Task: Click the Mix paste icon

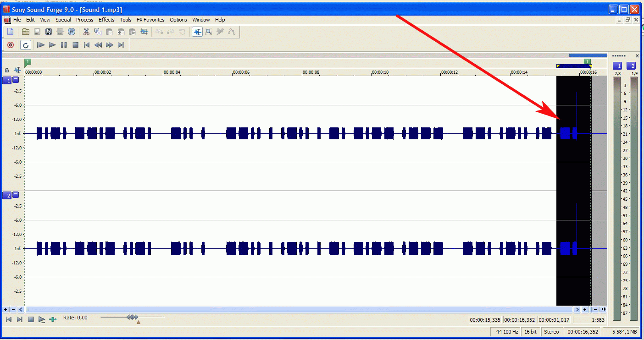Action: (121, 32)
